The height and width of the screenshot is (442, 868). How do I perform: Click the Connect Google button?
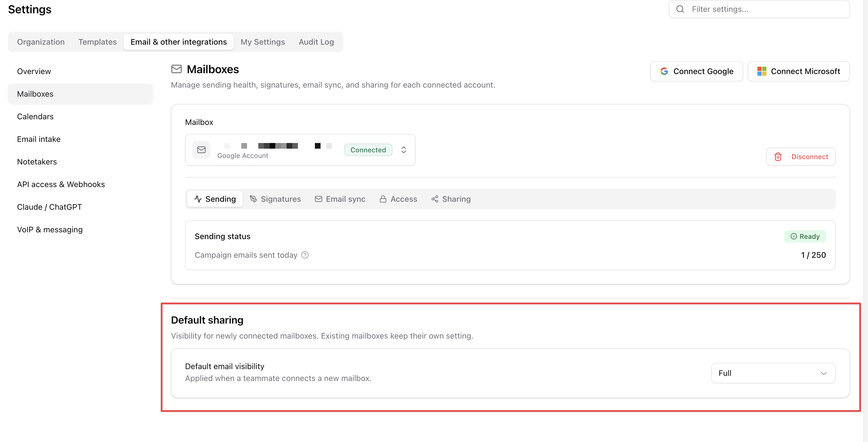[x=696, y=71]
